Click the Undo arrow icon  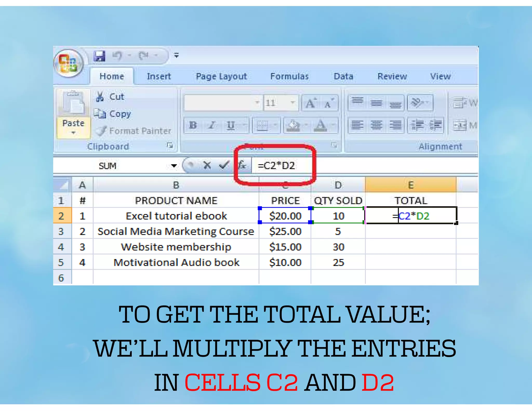point(117,55)
